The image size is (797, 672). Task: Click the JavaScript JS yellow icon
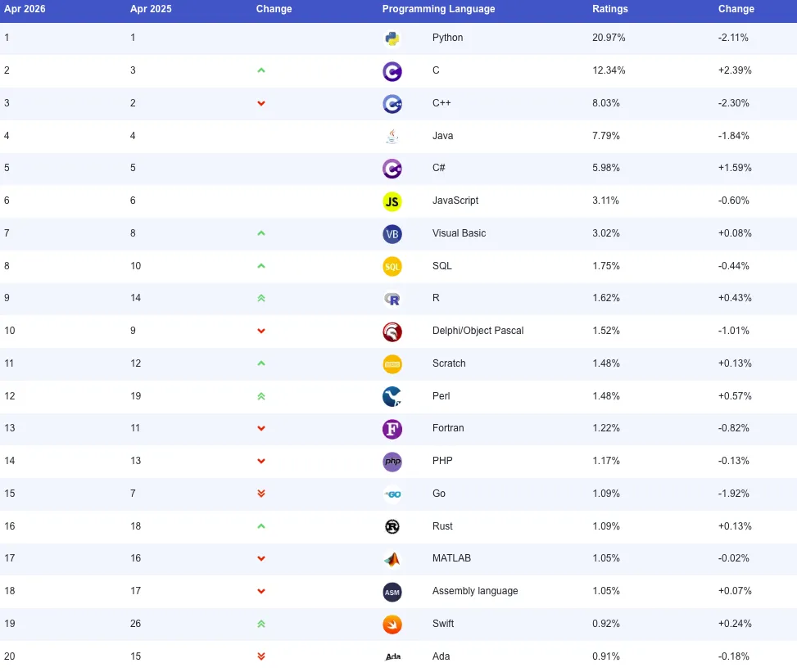(x=392, y=201)
